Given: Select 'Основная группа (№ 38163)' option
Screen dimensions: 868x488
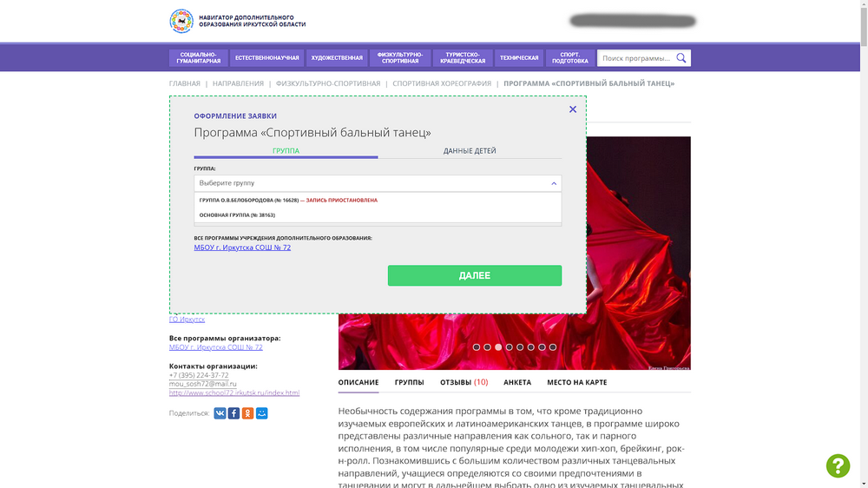Looking at the screenshot, I should 378,215.
